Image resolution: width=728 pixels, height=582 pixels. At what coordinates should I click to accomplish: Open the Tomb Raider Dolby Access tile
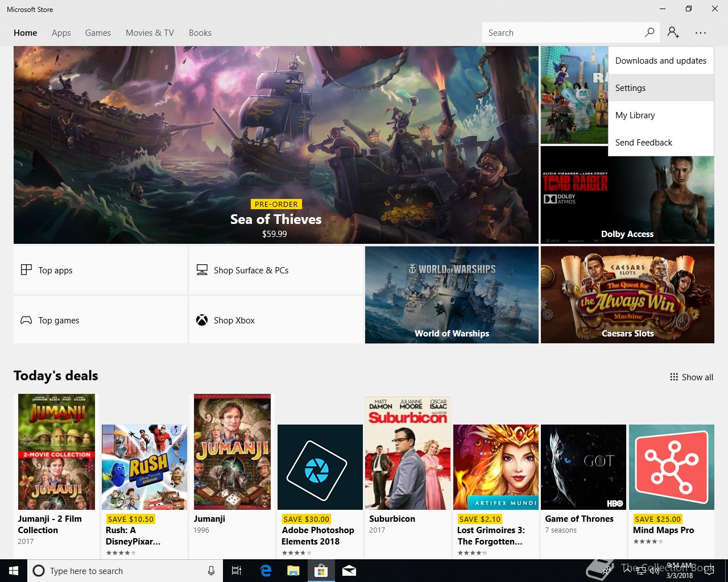click(627, 195)
